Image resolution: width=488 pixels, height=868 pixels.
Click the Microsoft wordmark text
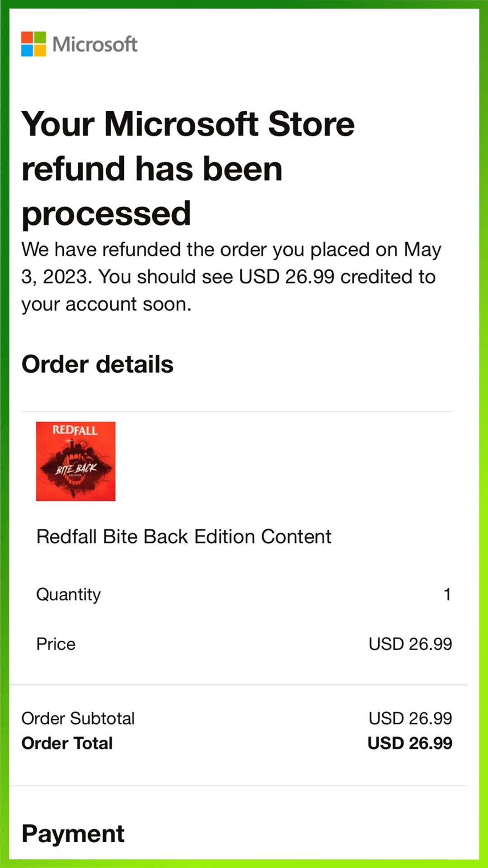coord(95,44)
